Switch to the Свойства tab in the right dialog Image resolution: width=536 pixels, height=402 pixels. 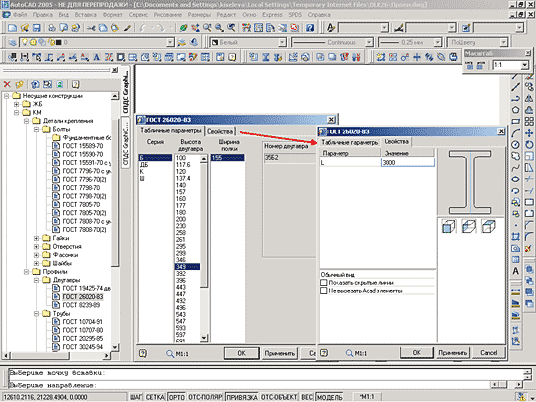click(396, 142)
